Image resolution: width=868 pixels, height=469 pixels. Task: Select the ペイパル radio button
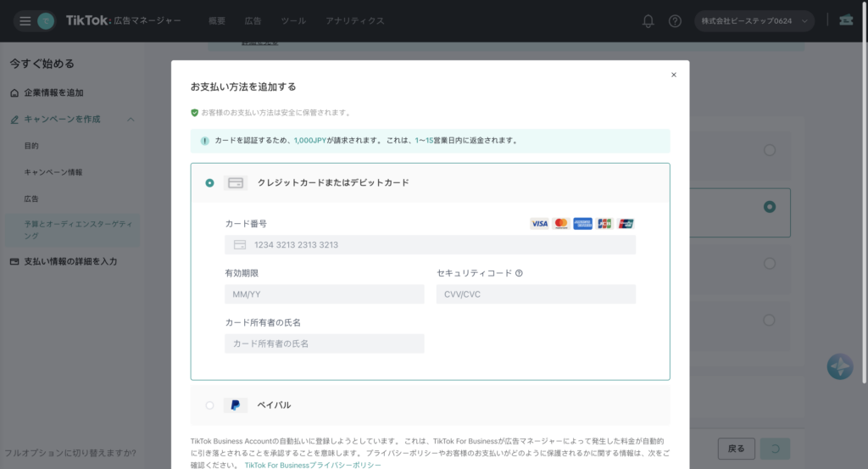[x=209, y=405]
